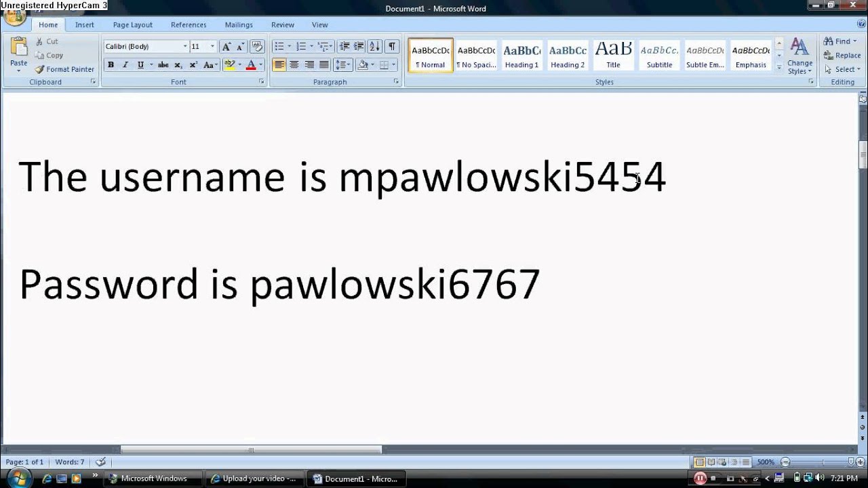Apply the Subtle Emphasis style

point(705,56)
